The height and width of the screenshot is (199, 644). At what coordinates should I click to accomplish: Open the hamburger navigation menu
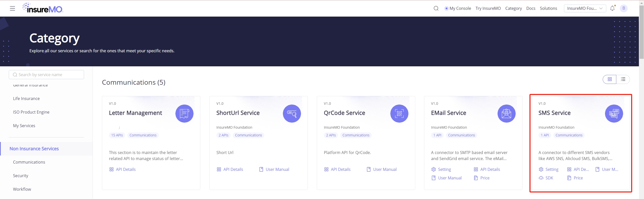[x=12, y=8]
